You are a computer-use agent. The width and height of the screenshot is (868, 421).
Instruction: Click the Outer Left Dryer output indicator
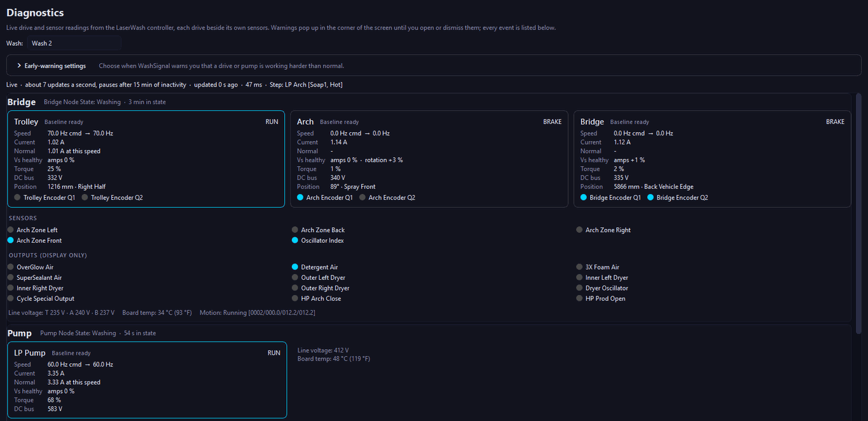click(295, 277)
